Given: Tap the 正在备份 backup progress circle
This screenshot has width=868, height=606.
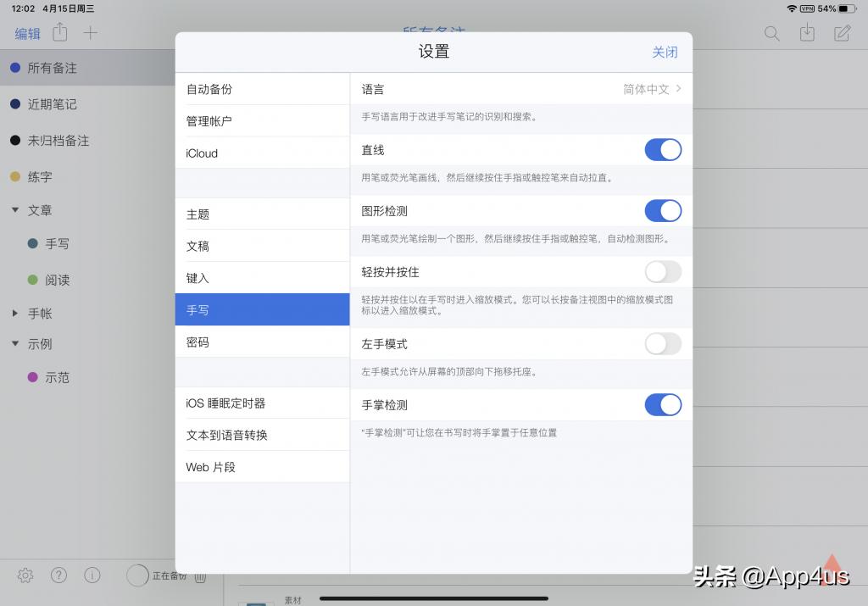Looking at the screenshot, I should 138,575.
